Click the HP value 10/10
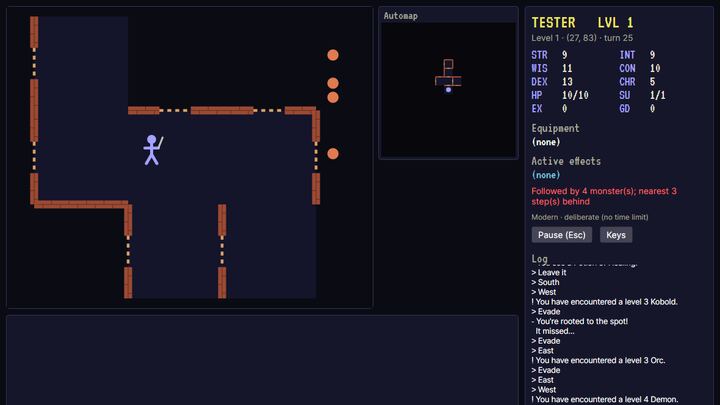 (575, 95)
